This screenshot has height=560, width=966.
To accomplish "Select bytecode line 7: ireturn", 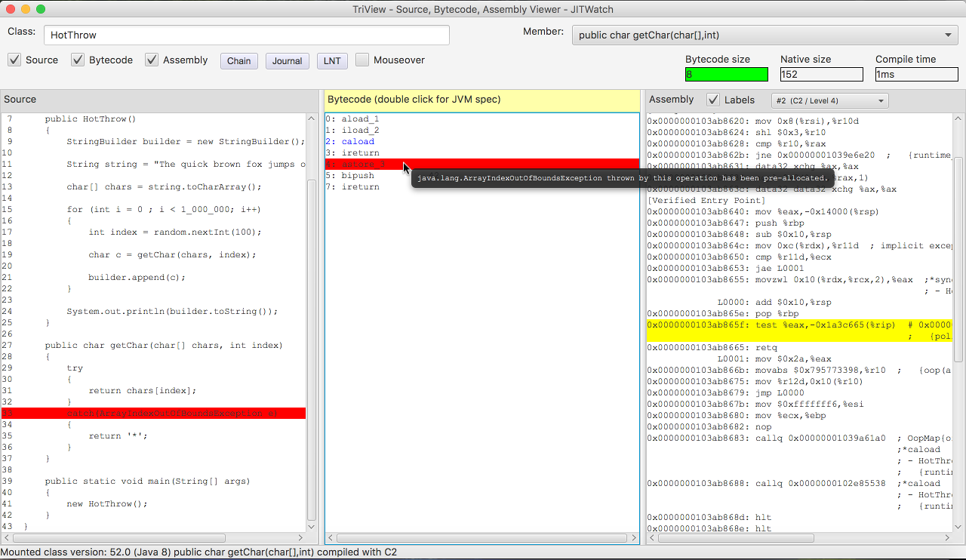I will [x=481, y=187].
